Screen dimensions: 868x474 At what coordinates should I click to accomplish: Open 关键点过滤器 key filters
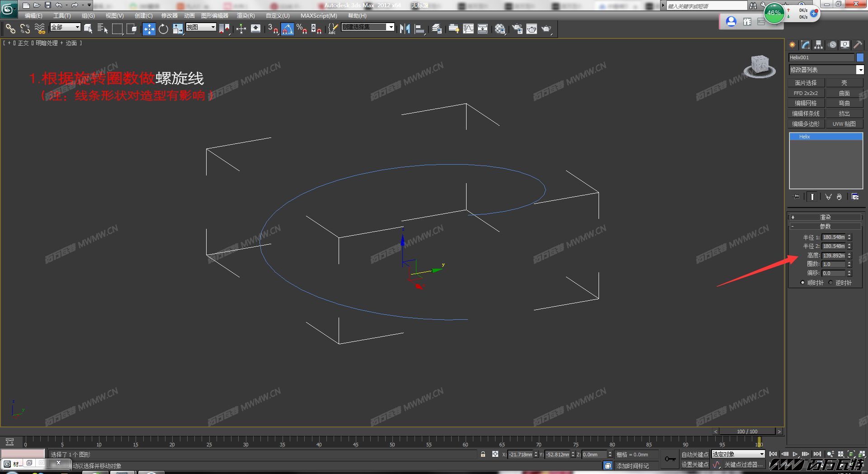pos(743,465)
